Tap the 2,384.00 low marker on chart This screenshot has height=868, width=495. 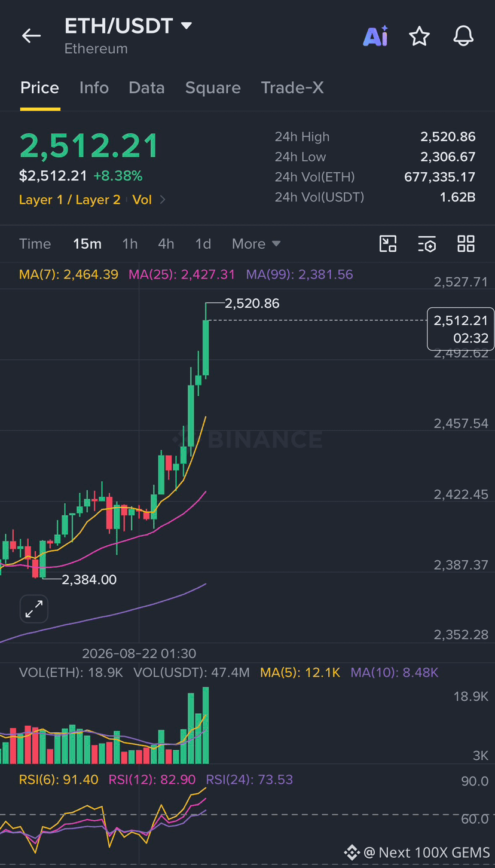click(89, 579)
